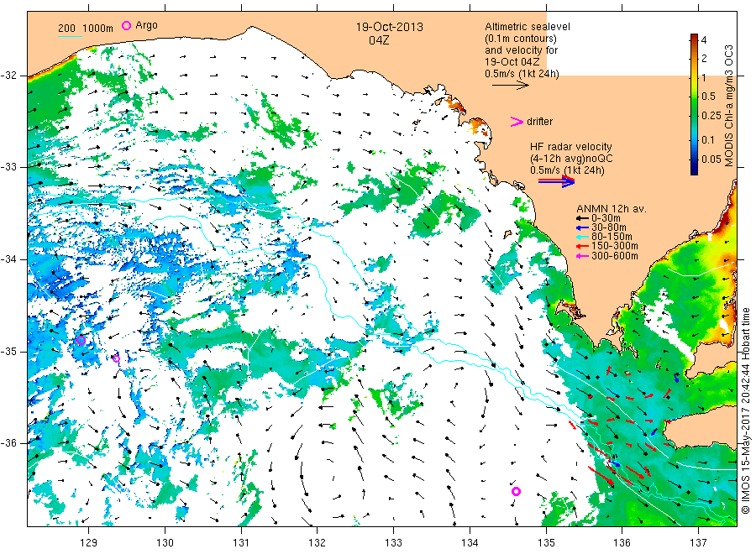756x554 pixels.
Task: Click the -34 latitude axis label
Action: click(x=8, y=259)
